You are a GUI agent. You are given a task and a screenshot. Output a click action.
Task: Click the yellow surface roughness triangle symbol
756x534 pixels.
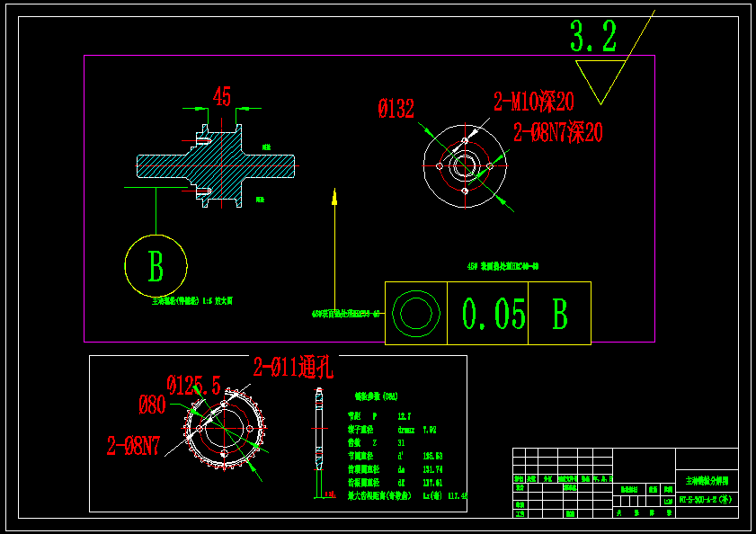click(600, 81)
